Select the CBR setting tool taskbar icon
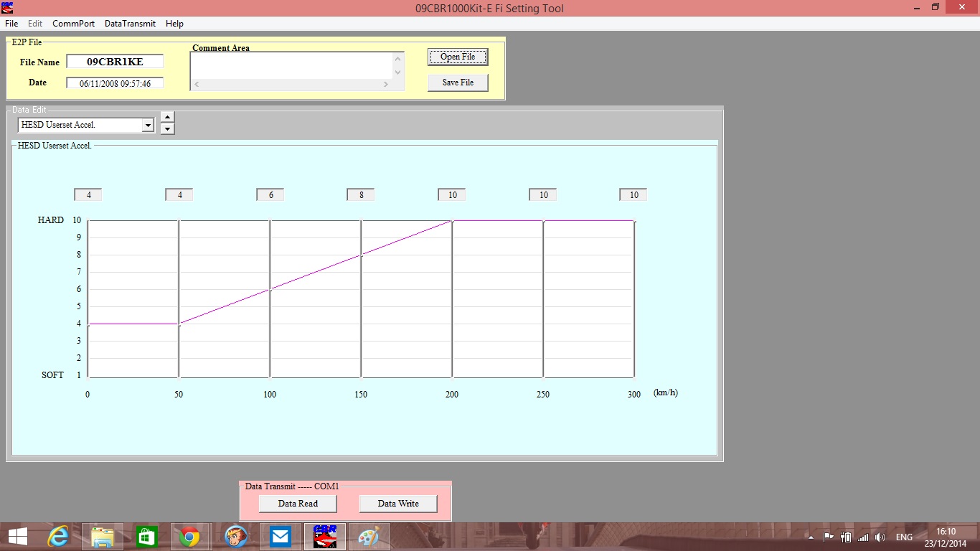 coord(325,537)
